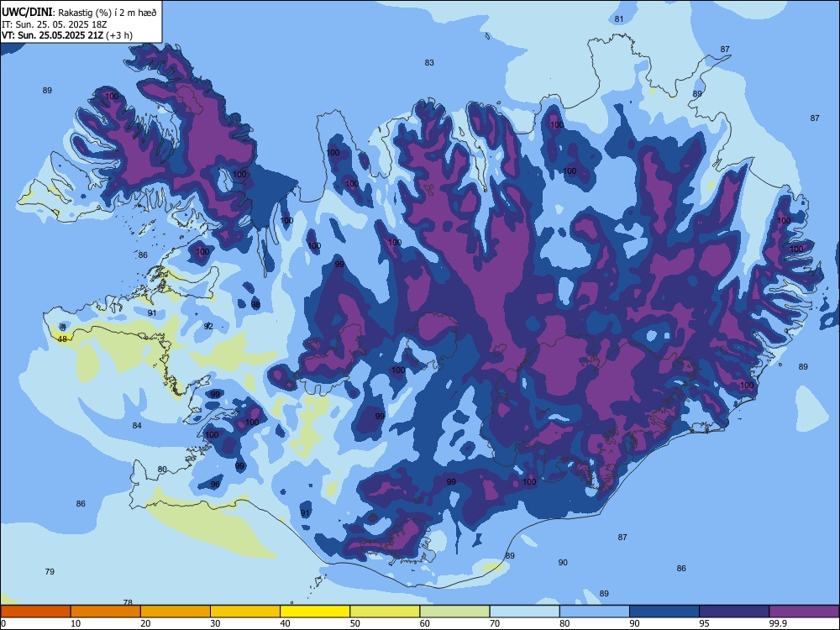Select the '0' legend scale label
This screenshot has width=840, height=630.
[3, 623]
